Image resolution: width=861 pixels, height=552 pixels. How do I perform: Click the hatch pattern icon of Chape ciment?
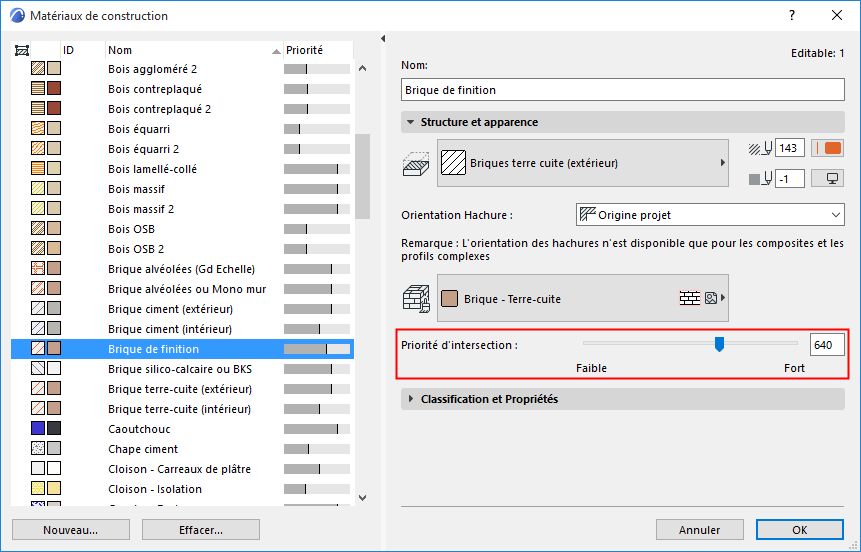[38, 449]
